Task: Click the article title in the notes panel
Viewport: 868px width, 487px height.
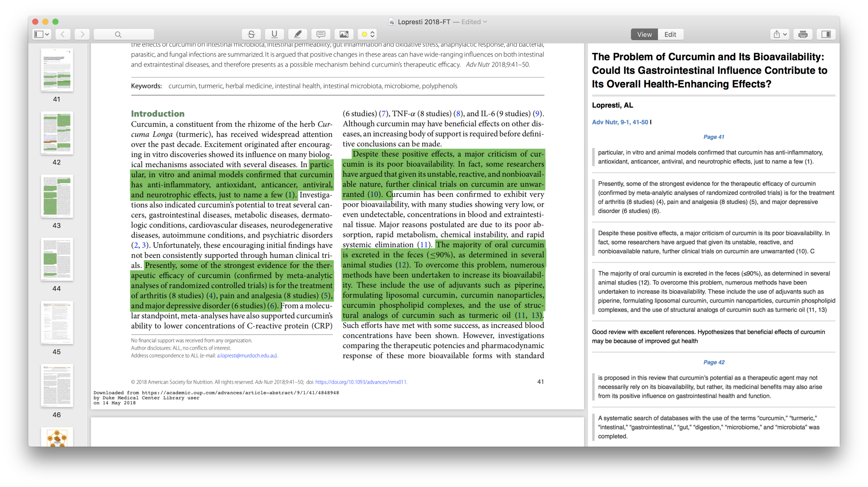Action: point(710,71)
